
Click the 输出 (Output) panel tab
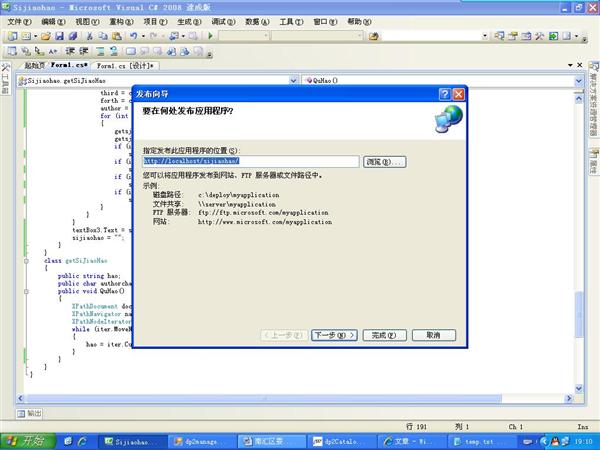(x=29, y=413)
